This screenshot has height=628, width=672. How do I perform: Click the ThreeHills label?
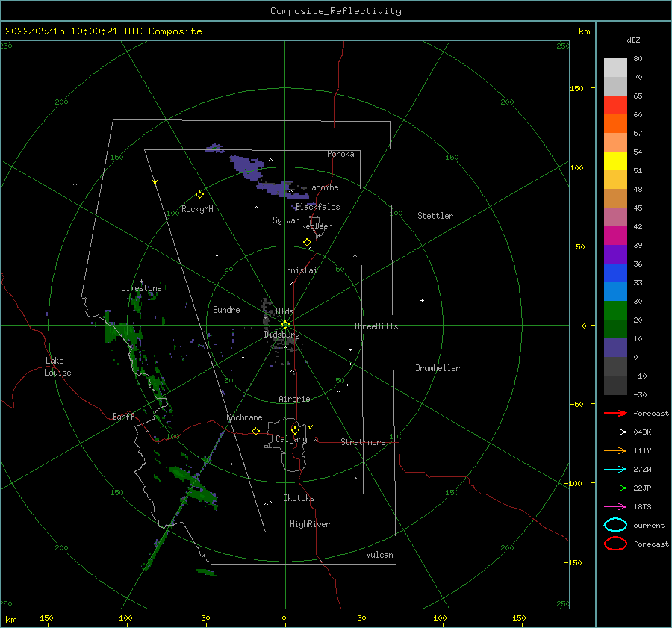tap(376, 326)
